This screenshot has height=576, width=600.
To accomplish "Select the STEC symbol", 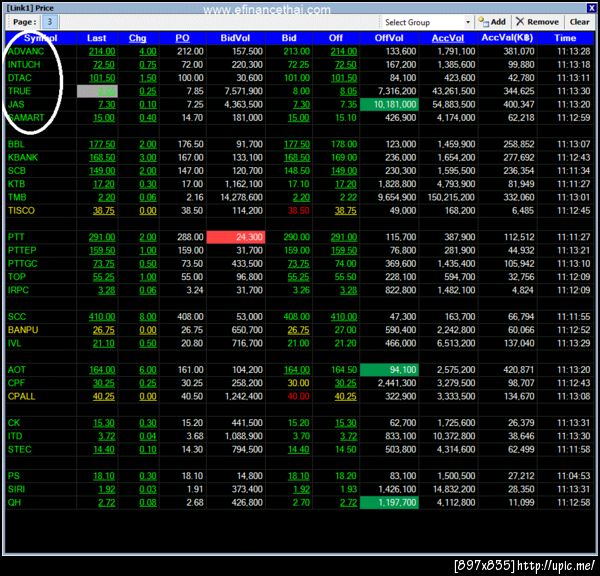I will (20, 449).
